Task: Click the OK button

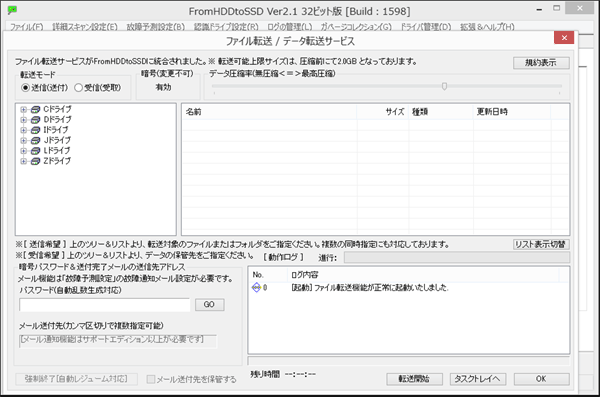Action: [x=541, y=379]
